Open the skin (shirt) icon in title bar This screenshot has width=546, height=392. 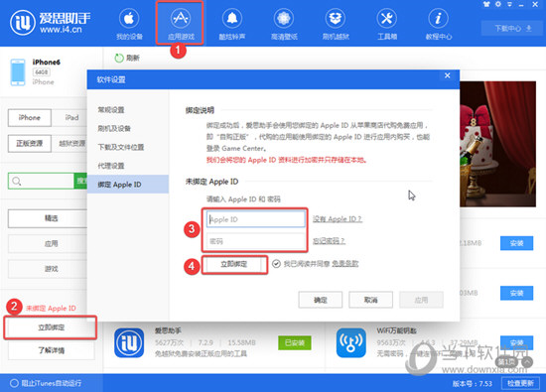[x=486, y=4]
